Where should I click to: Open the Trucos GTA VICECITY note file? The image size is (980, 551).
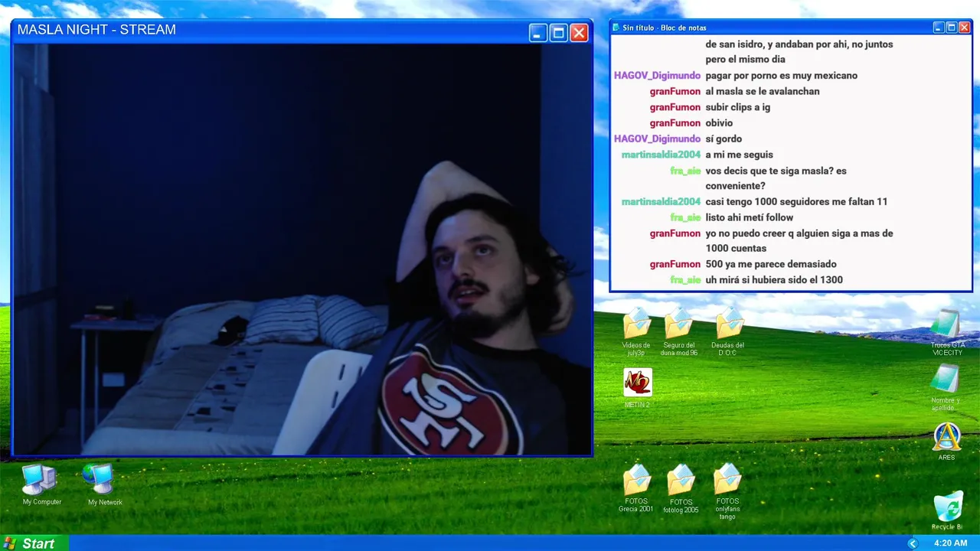point(947,332)
